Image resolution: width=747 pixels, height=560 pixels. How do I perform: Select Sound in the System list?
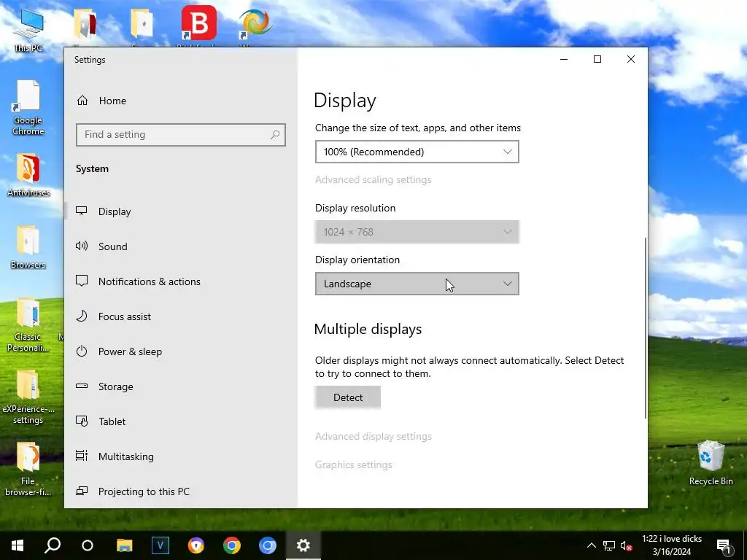coord(112,246)
